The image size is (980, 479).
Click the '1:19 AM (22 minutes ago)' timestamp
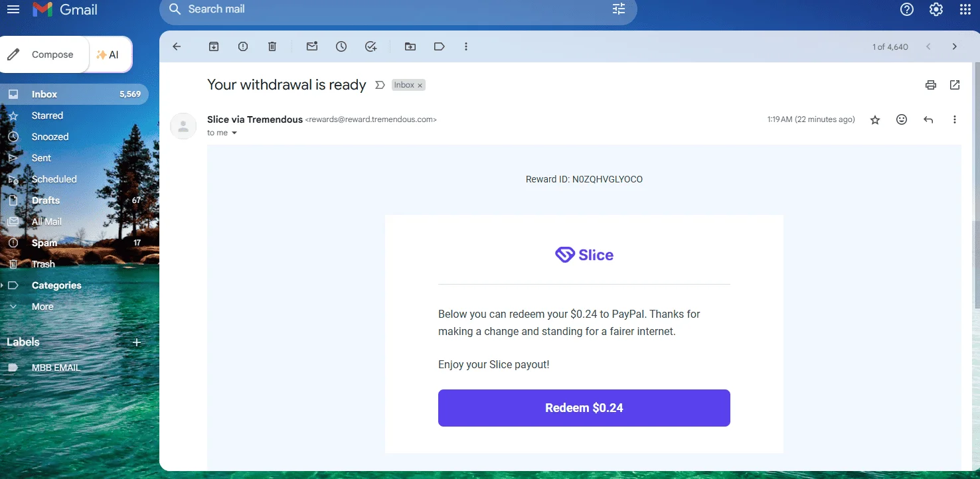[x=811, y=119]
